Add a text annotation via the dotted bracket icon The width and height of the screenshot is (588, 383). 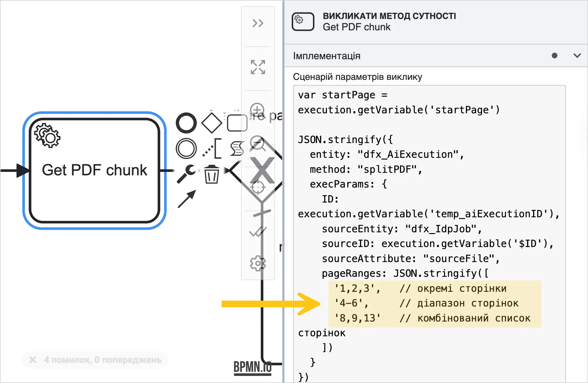pos(212,148)
